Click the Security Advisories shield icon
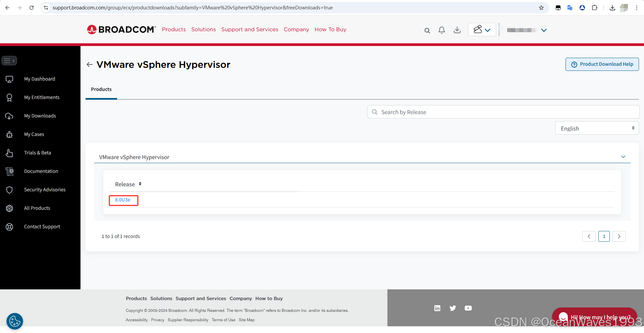The width and height of the screenshot is (644, 333). [x=9, y=190]
